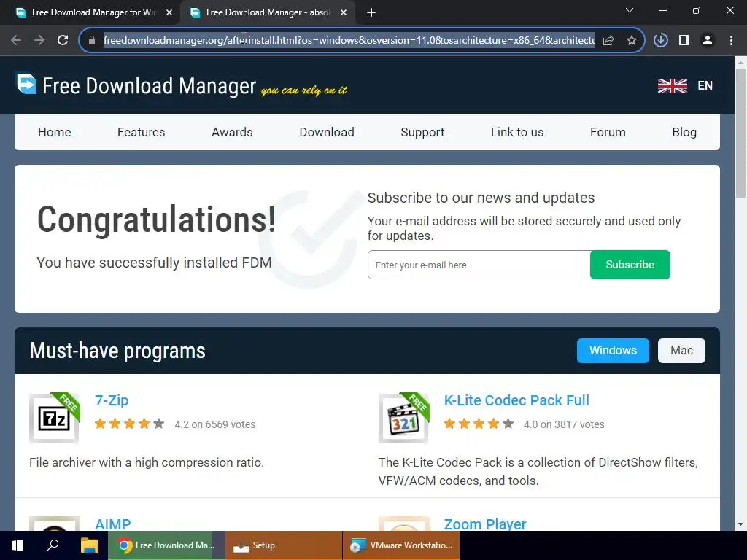The image size is (747, 560).
Task: Open File Explorer from taskbar
Action: click(89, 545)
